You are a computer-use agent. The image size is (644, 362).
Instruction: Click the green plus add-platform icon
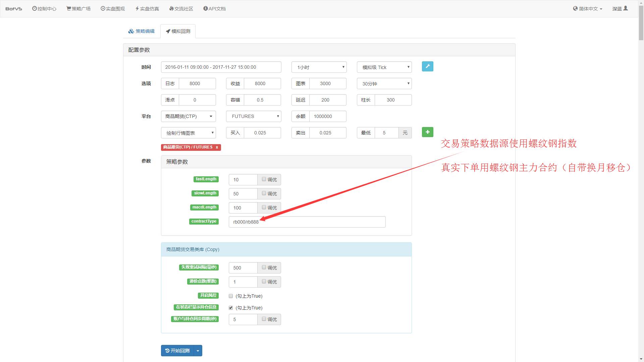[x=427, y=132]
